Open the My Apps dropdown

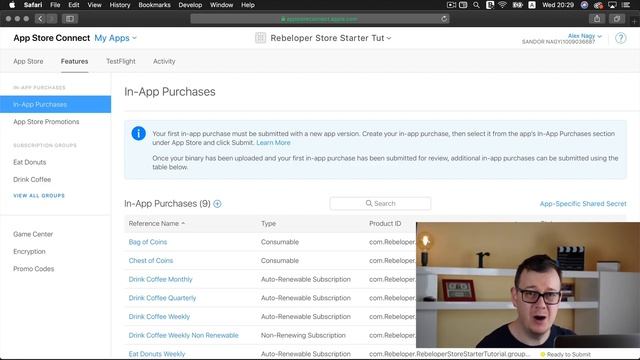[116, 38]
